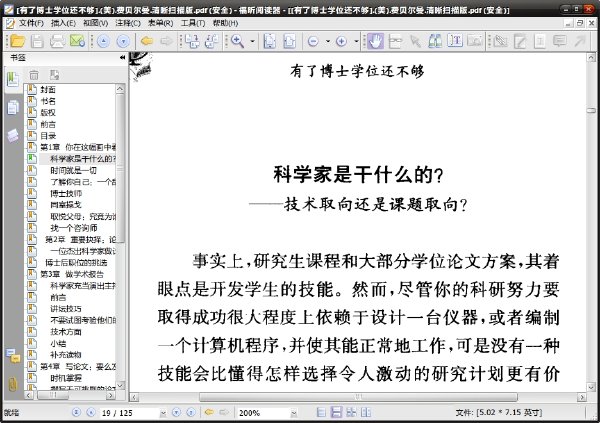The image size is (600, 423).
Task: Select bookmark 第3章 做学术报告
Action: coord(72,274)
